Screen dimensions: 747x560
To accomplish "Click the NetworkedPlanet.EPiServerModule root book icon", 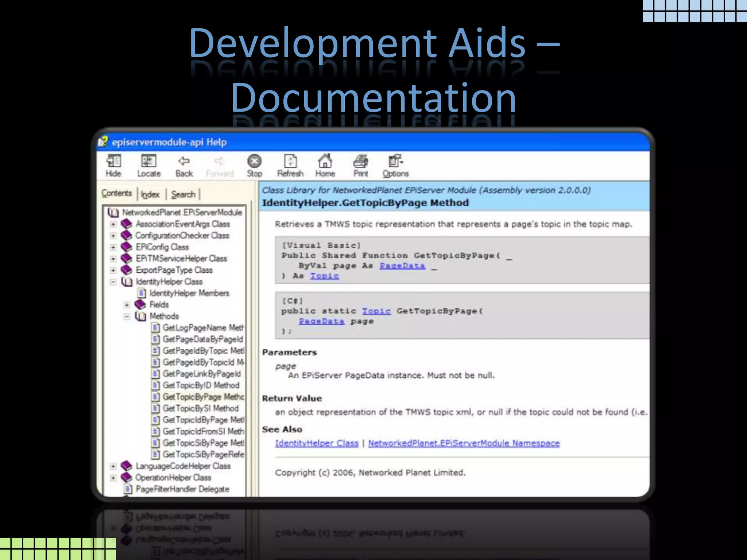I will coord(113,212).
